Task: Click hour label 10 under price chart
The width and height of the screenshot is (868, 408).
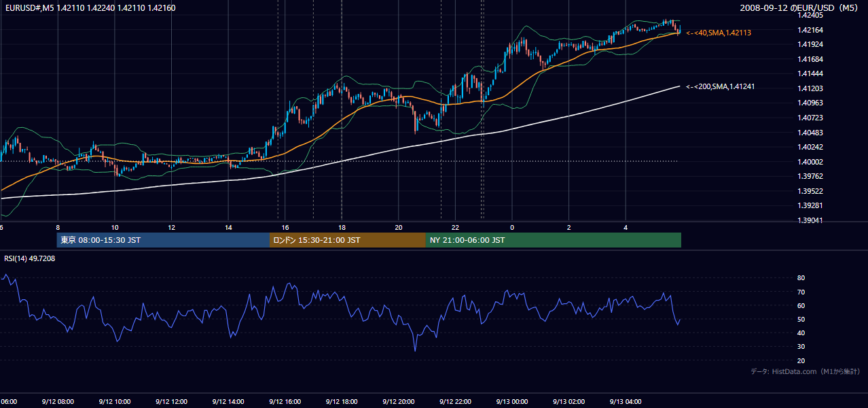Action: click(115, 228)
